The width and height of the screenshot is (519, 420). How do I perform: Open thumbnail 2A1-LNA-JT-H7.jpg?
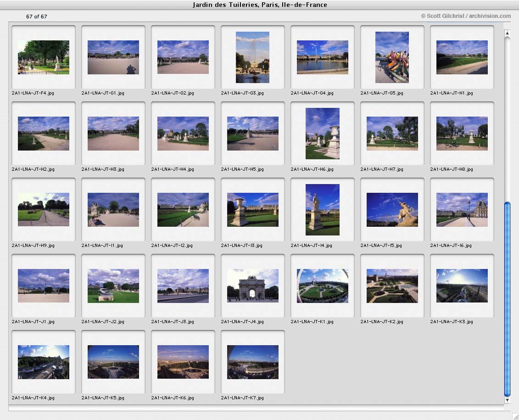(x=392, y=134)
